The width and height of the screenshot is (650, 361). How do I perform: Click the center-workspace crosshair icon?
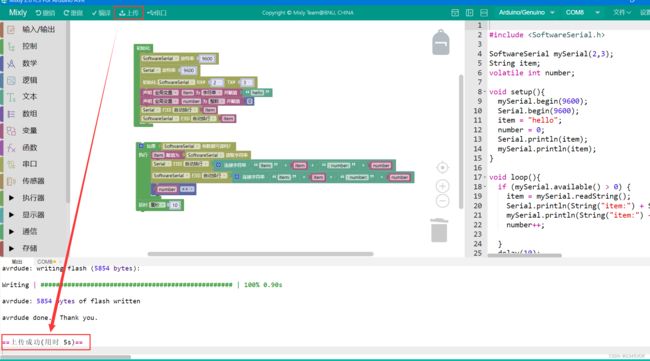(442, 167)
